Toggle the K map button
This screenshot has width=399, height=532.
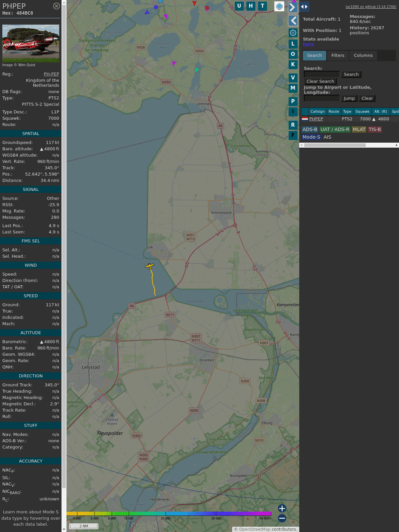pos(293,65)
